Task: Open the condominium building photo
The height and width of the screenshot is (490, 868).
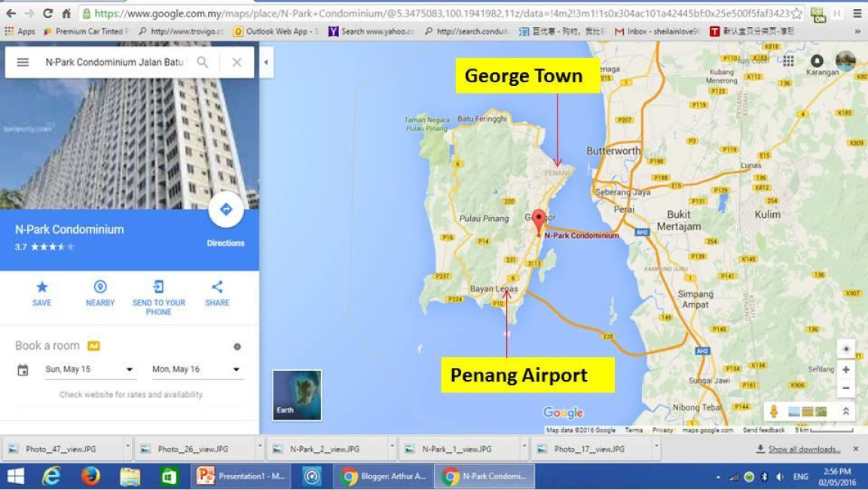Action: (130, 144)
